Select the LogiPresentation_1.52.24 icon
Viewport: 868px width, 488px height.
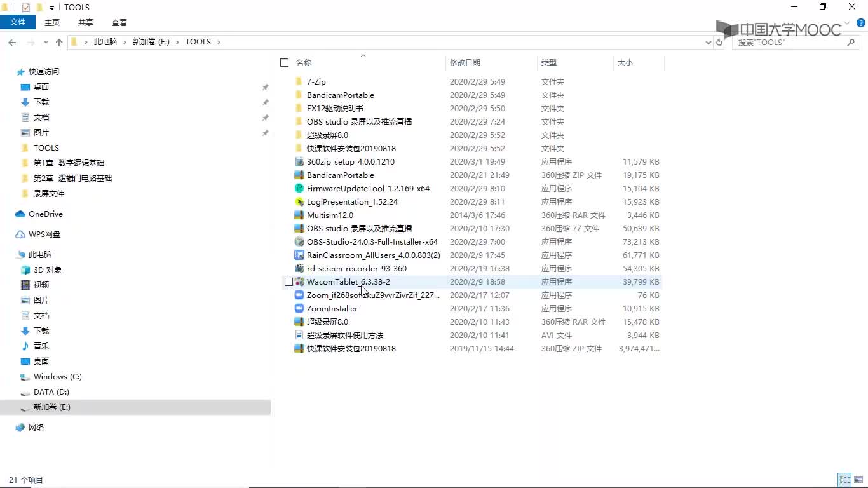(299, 201)
